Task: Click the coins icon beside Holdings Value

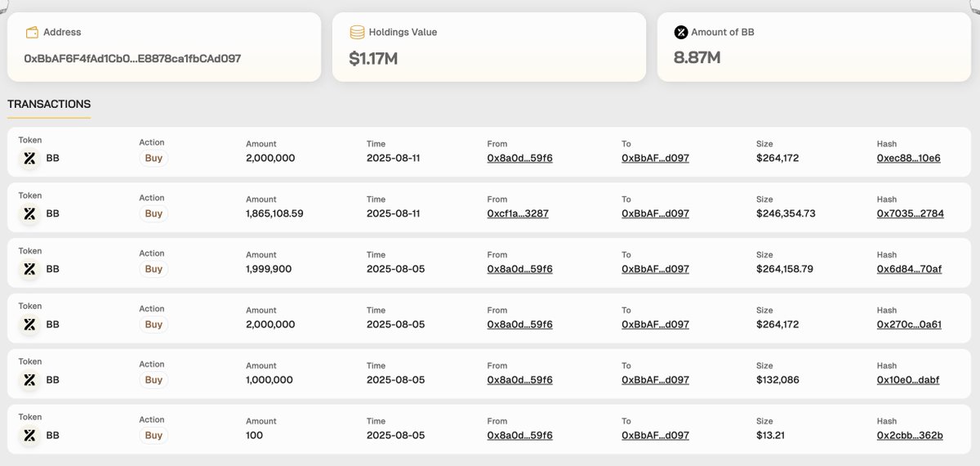Action: pyautogui.click(x=357, y=33)
